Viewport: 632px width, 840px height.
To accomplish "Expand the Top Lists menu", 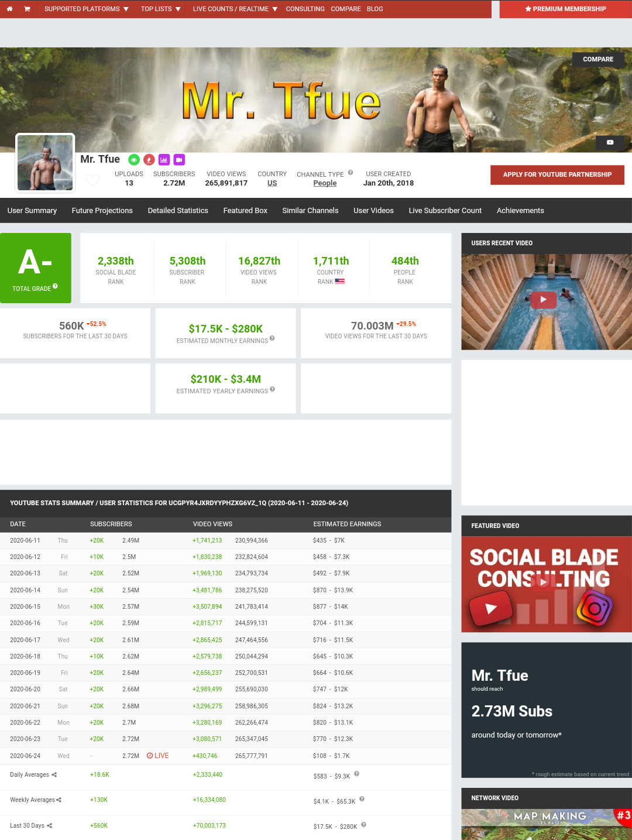I will pyautogui.click(x=160, y=9).
